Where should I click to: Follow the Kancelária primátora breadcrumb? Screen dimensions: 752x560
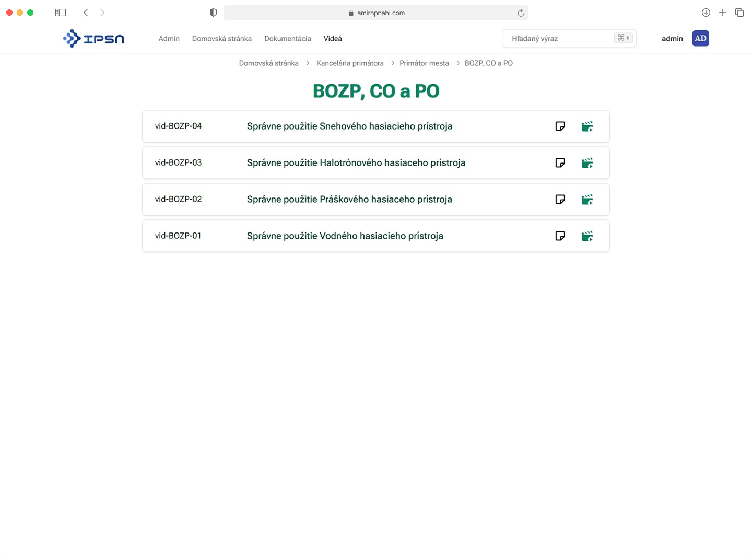[x=350, y=63]
